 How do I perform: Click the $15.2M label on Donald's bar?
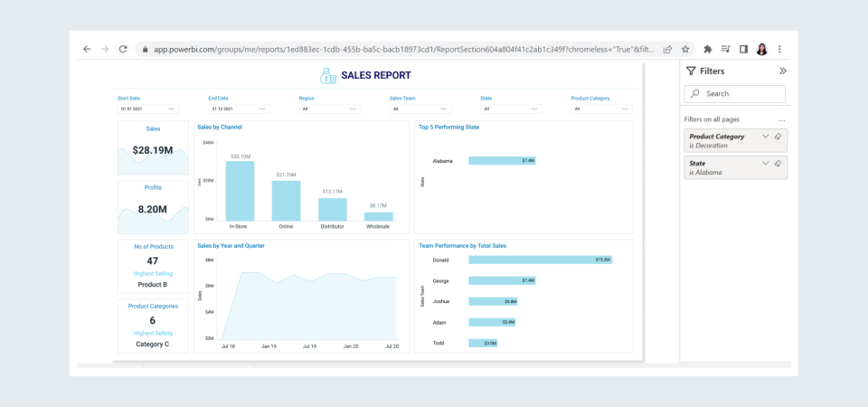(x=602, y=260)
